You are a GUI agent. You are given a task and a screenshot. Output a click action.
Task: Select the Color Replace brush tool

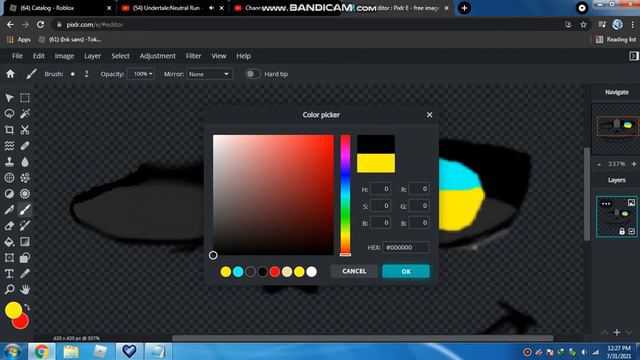pos(25,226)
